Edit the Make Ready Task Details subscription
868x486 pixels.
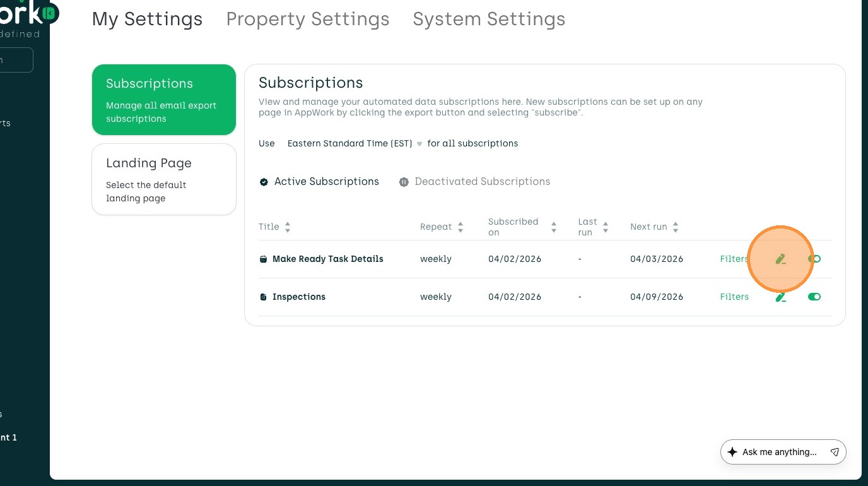[x=780, y=259]
